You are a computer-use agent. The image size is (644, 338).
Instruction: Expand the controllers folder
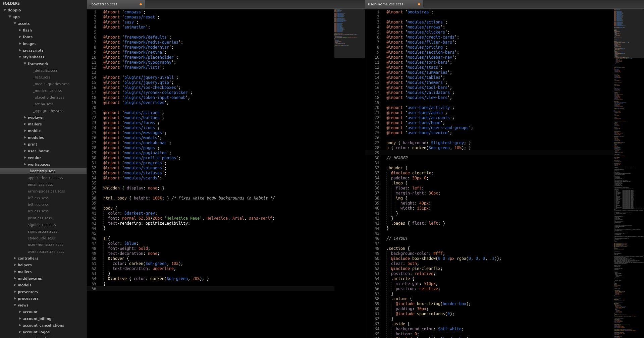pyautogui.click(x=15, y=258)
